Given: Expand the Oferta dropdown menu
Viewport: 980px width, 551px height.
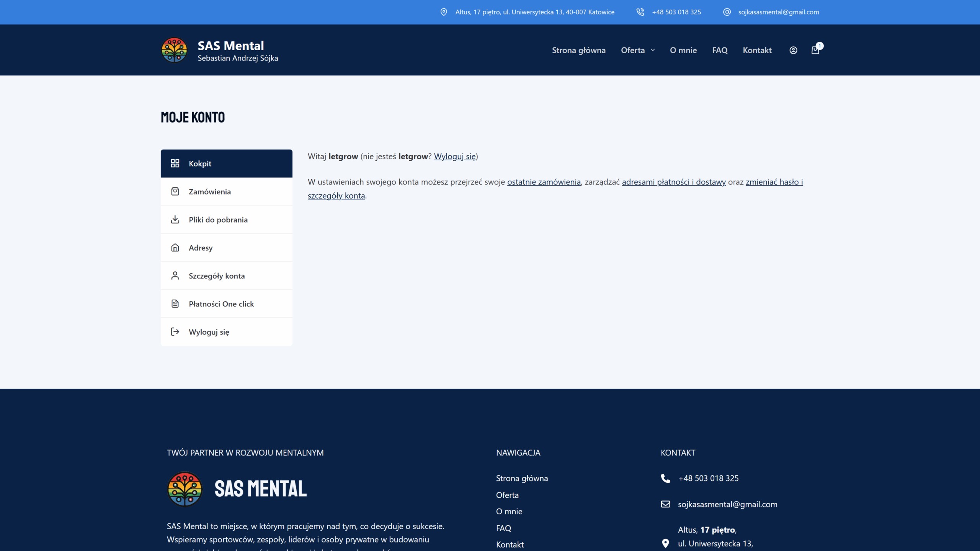Looking at the screenshot, I should pos(638,50).
